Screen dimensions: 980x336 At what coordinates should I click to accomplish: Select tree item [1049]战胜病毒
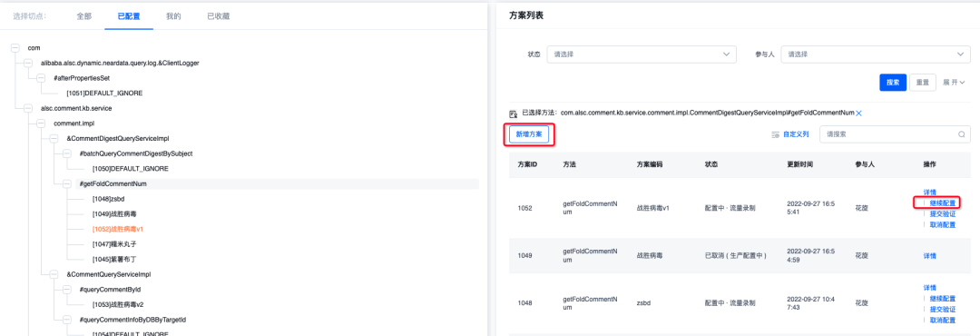click(114, 214)
